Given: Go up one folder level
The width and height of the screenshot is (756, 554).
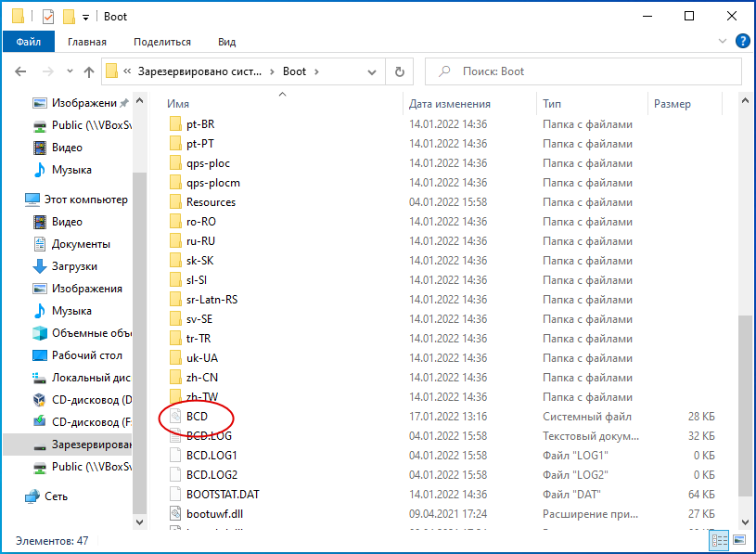Looking at the screenshot, I should tap(89, 71).
